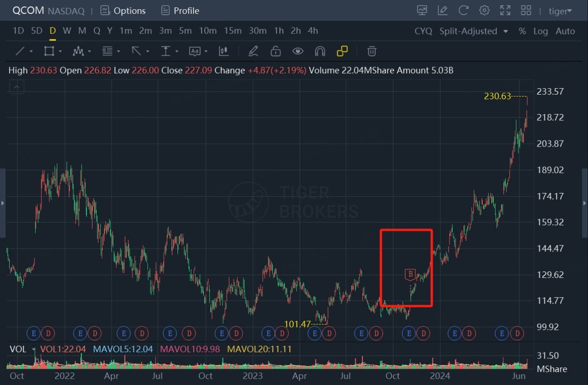This screenshot has width=588, height=385.
Task: Switch to the 4h interval
Action: pos(313,31)
